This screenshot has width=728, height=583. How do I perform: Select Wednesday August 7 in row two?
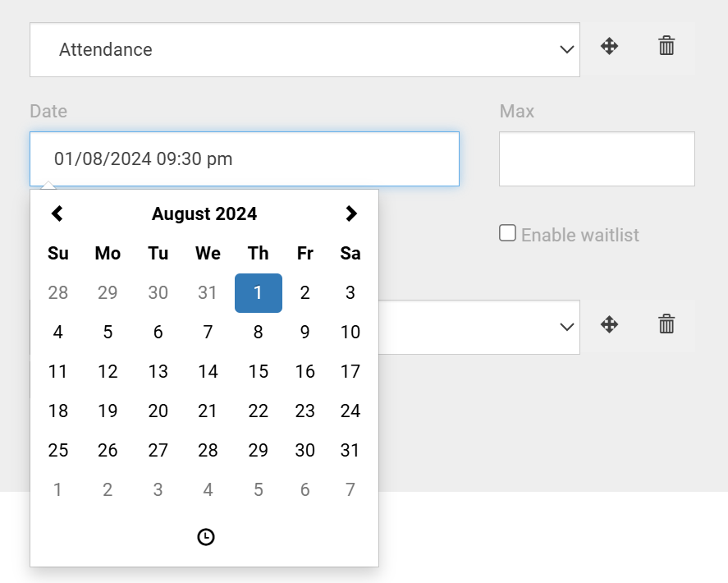coord(208,333)
